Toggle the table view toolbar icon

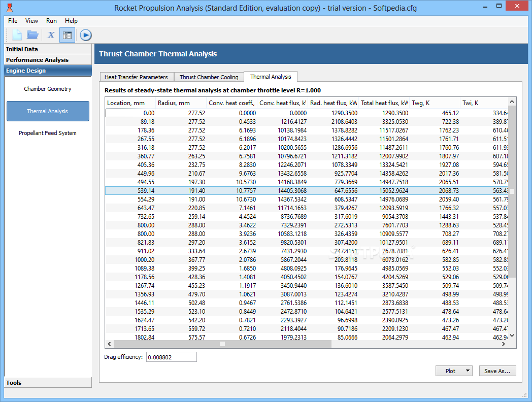click(67, 35)
